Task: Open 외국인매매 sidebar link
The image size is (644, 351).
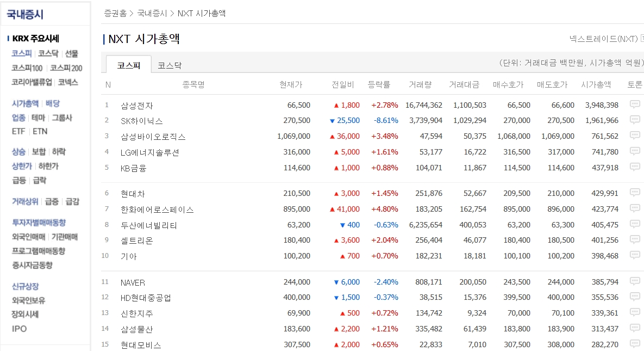Action: click(28, 237)
